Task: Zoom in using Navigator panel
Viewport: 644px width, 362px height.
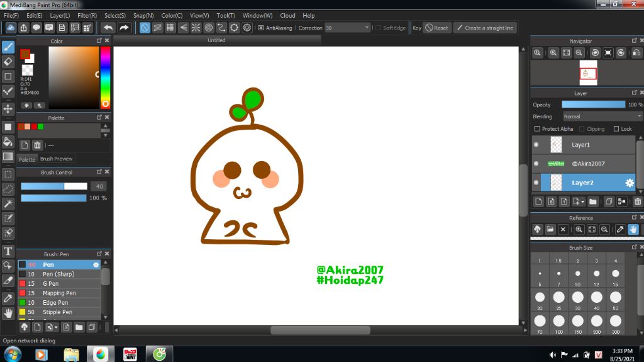Action: click(553, 53)
